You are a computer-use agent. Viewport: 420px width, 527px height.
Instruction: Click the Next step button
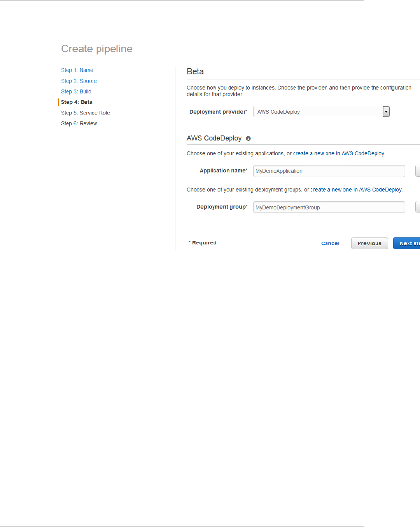[x=407, y=243]
